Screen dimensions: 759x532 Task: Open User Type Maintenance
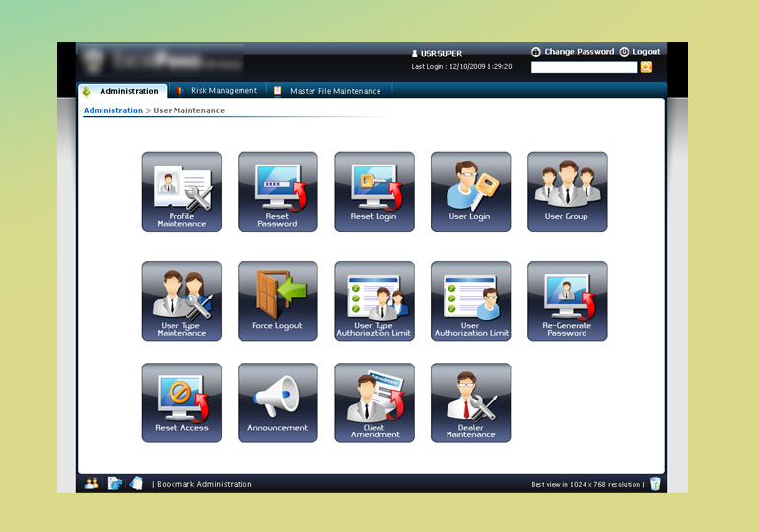[181, 300]
